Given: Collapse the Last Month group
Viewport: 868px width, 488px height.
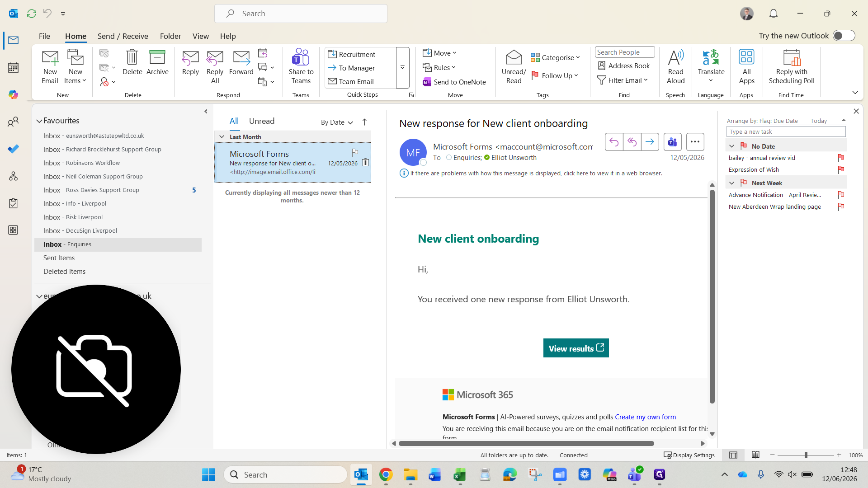Looking at the screenshot, I should 222,136.
